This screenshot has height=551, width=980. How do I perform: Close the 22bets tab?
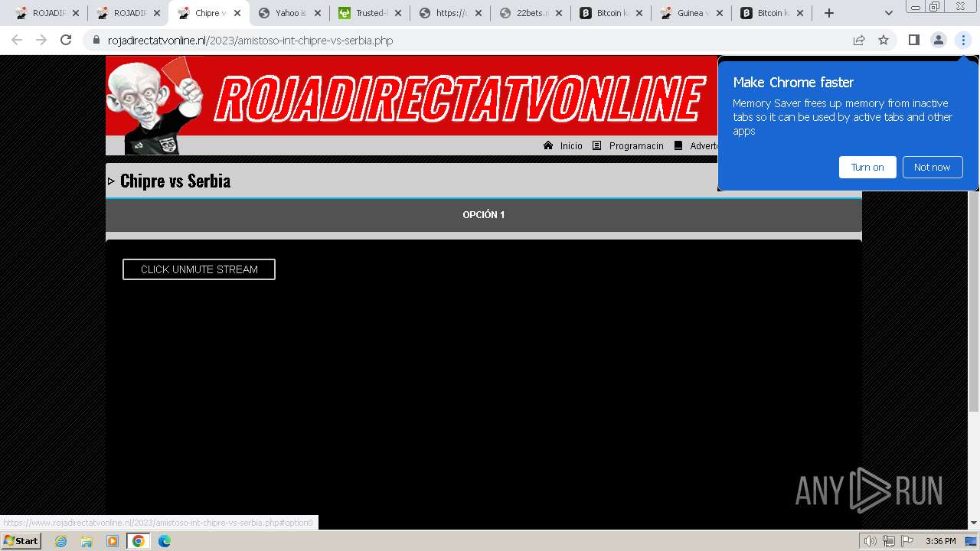[559, 13]
